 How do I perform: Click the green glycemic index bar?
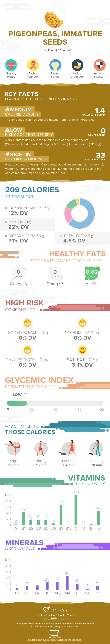[x=17, y=403]
